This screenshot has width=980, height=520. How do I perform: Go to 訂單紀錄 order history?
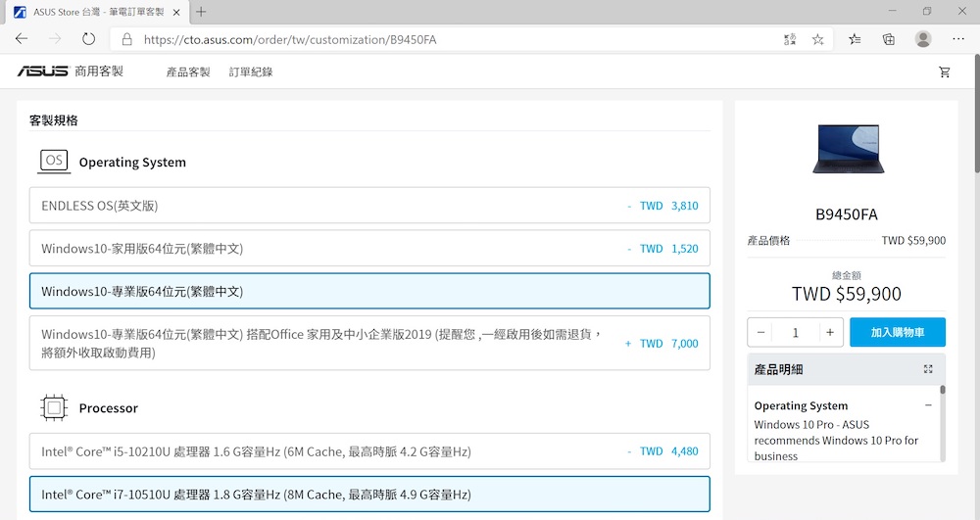251,71
